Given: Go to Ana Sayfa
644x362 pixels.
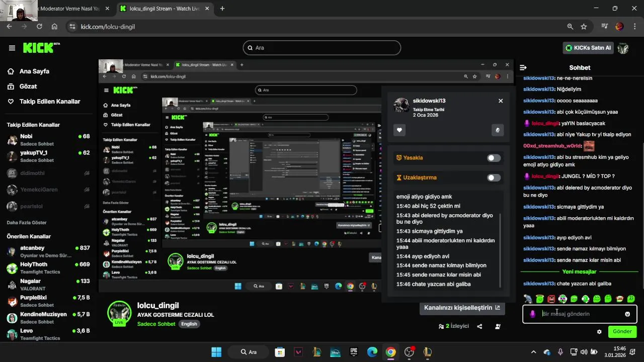Looking at the screenshot, I should click(34, 71).
